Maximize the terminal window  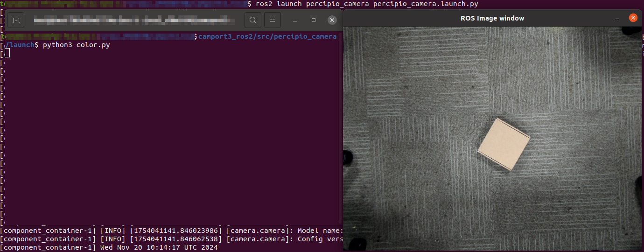coord(314,21)
